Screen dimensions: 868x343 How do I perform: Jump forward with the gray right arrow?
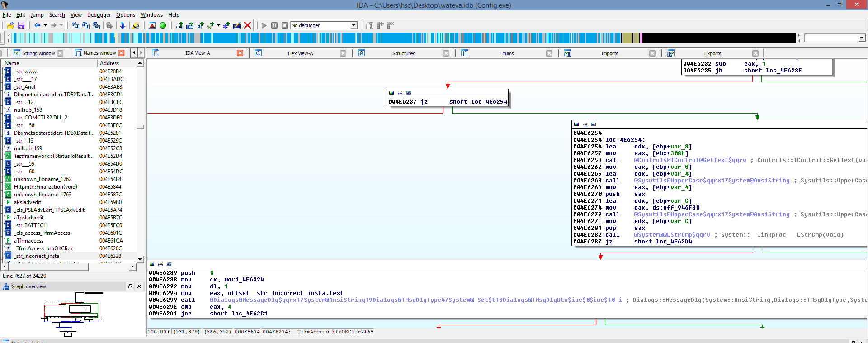[53, 25]
